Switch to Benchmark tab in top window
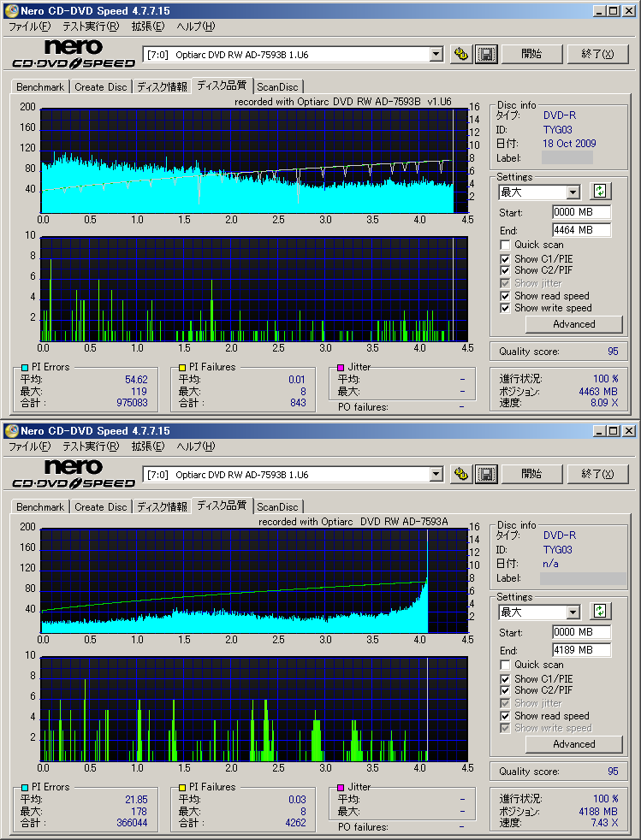This screenshot has width=641, height=840. coord(40,86)
